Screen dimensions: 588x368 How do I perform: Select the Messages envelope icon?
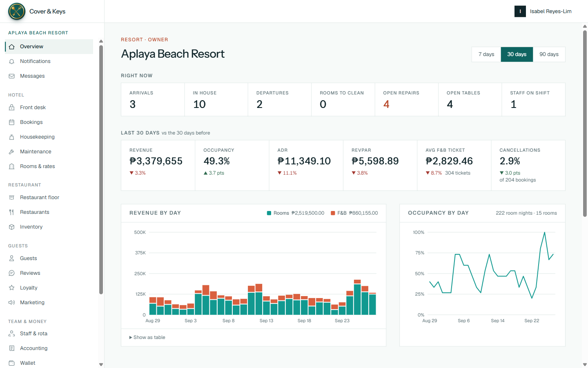(12, 76)
